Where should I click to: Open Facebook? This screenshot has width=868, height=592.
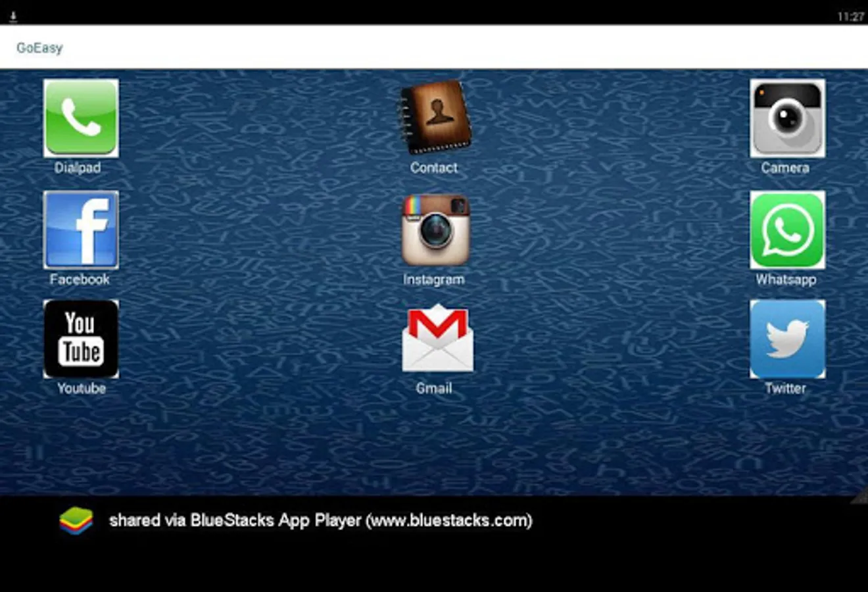click(80, 230)
